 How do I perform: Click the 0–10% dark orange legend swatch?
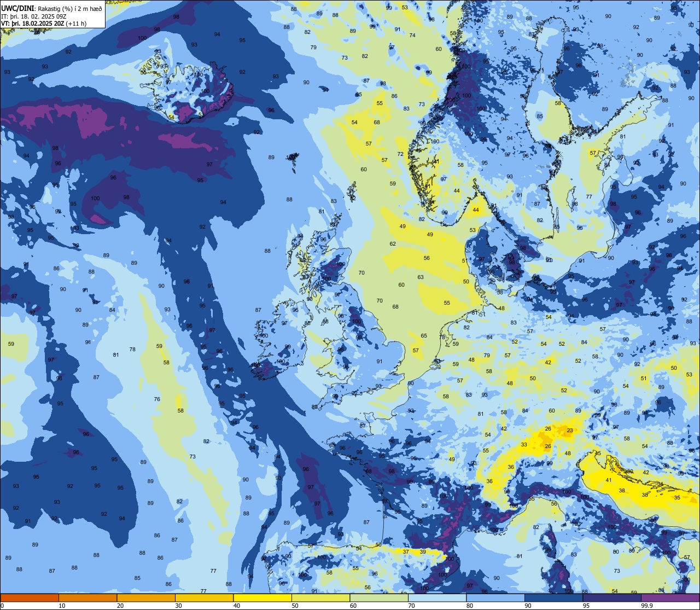click(x=30, y=597)
